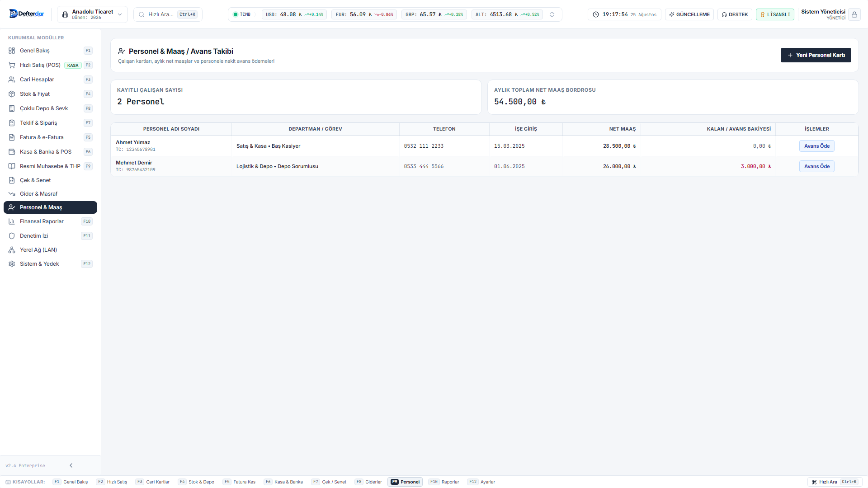The width and height of the screenshot is (868, 488).
Task: Click the Sistem & Yedek gear icon
Action: click(x=12, y=264)
